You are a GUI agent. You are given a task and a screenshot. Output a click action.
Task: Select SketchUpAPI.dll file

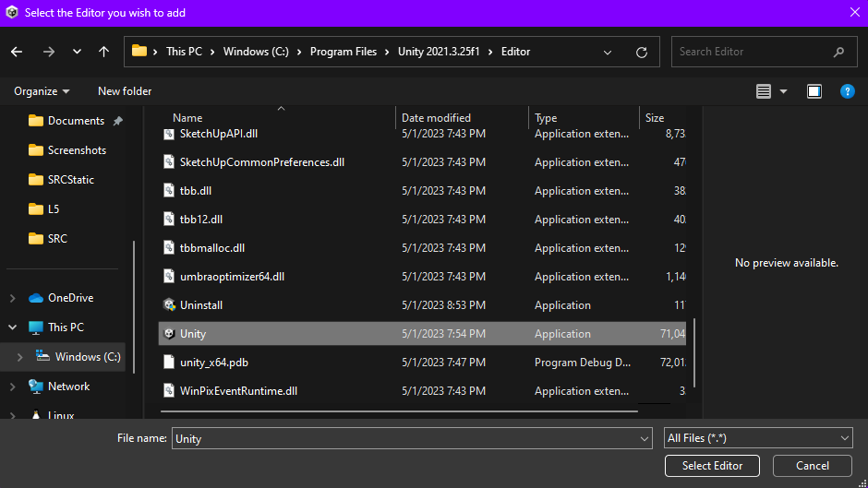[422, 134]
